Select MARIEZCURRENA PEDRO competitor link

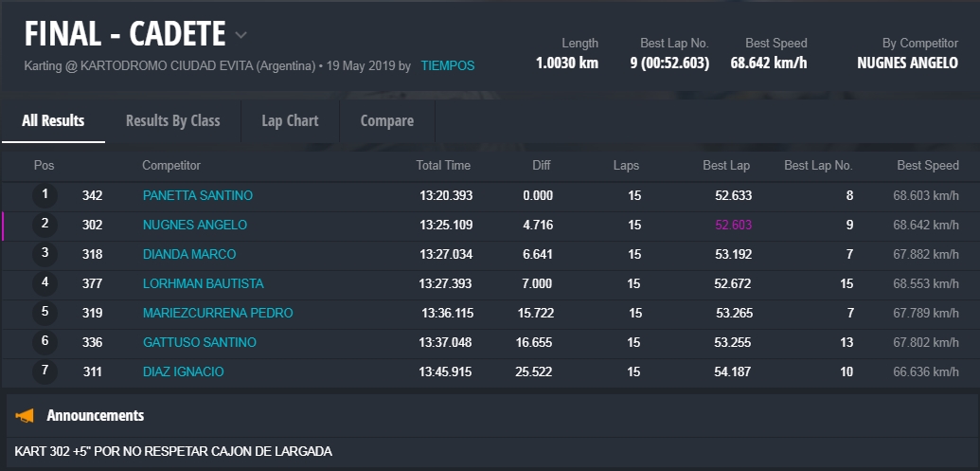click(218, 313)
